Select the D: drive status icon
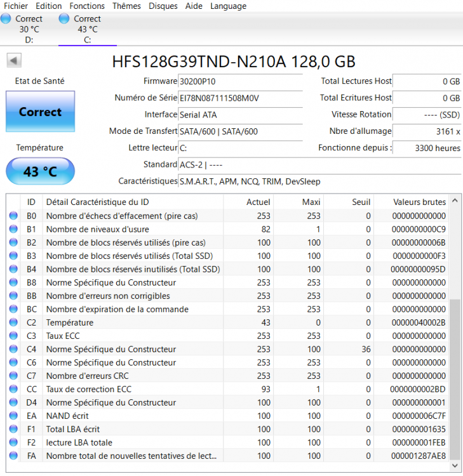This screenshot has height=476, width=463. pyautogui.click(x=6, y=19)
